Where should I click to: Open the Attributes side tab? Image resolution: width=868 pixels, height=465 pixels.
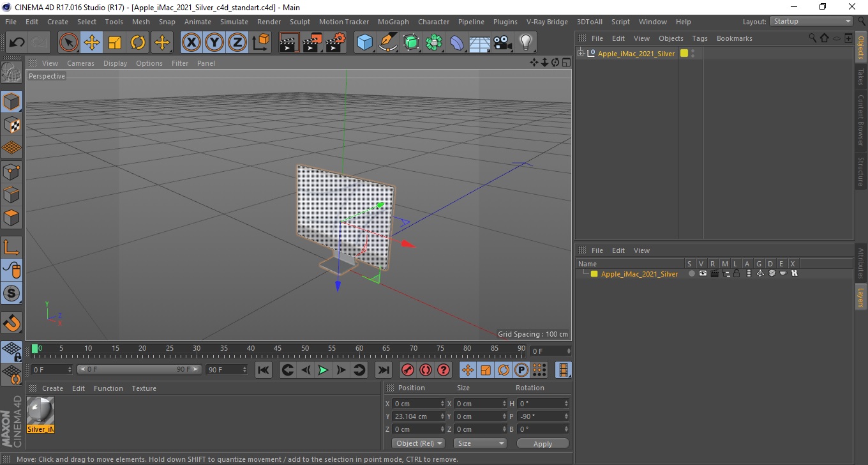pos(860,263)
